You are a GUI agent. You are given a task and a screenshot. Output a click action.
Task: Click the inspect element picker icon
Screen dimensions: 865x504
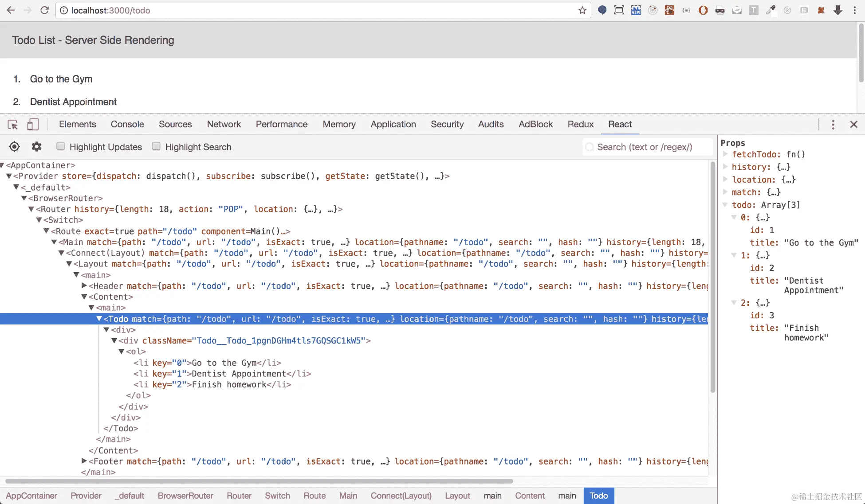13,125
